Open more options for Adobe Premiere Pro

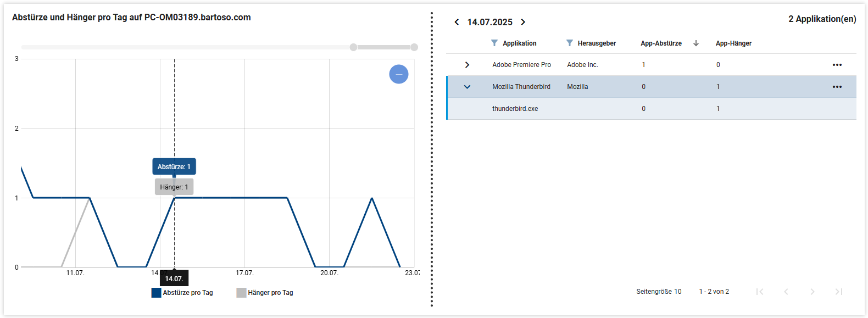(837, 65)
